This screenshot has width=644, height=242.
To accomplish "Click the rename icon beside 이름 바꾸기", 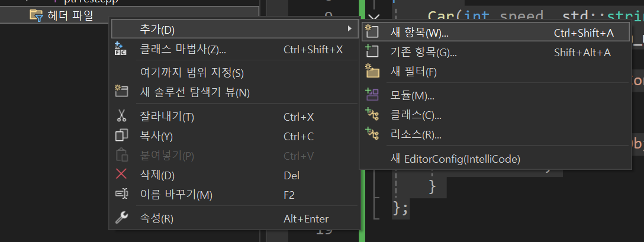I will coord(121,194).
